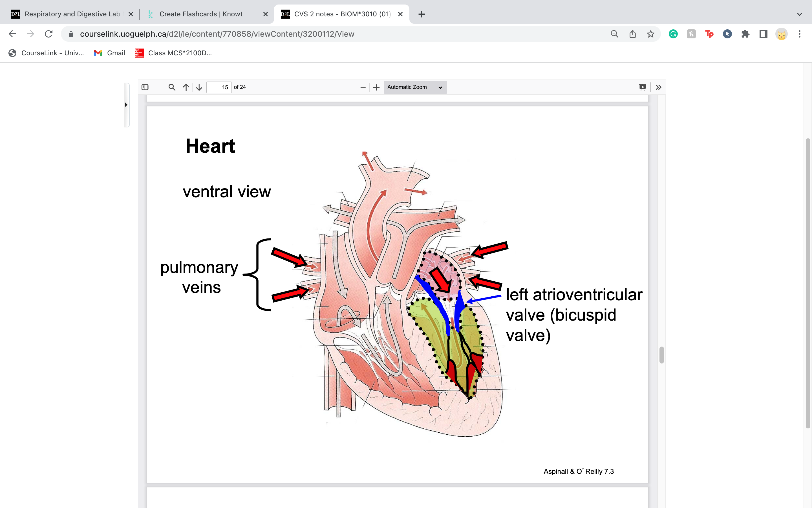Close the Create Flashcards Knowt tab
This screenshot has width=812, height=508.
click(x=265, y=14)
